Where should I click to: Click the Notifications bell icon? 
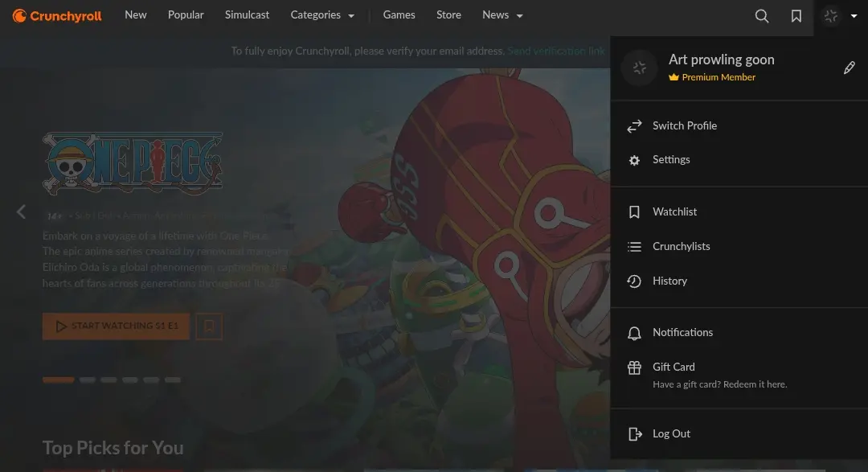tap(634, 333)
